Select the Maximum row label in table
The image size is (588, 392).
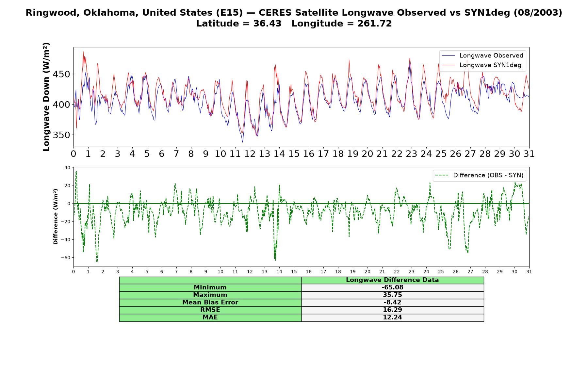(x=210, y=295)
